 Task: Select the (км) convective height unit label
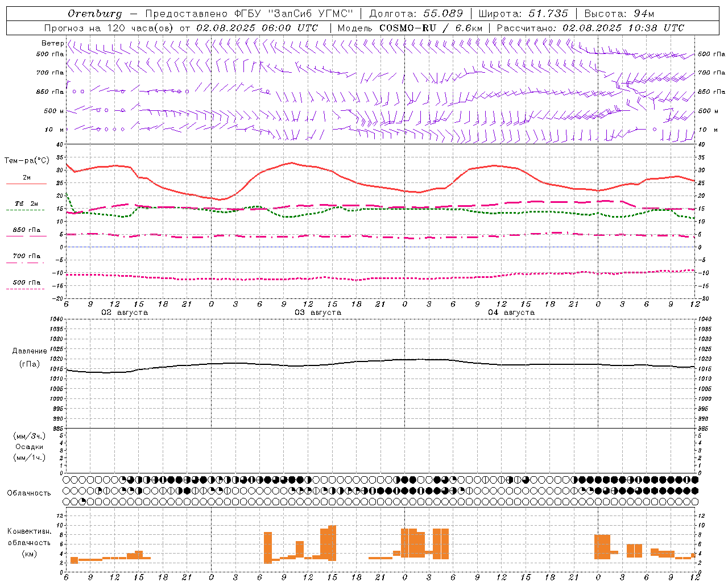pos(30,554)
